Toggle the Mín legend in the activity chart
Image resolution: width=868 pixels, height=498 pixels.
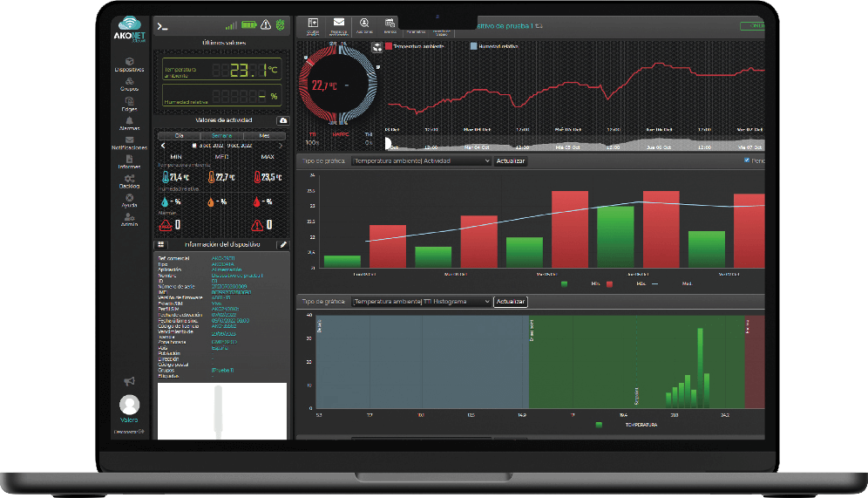(x=580, y=283)
